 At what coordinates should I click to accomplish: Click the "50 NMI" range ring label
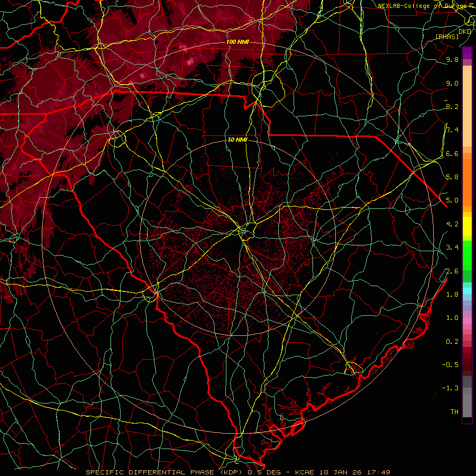[237, 140]
